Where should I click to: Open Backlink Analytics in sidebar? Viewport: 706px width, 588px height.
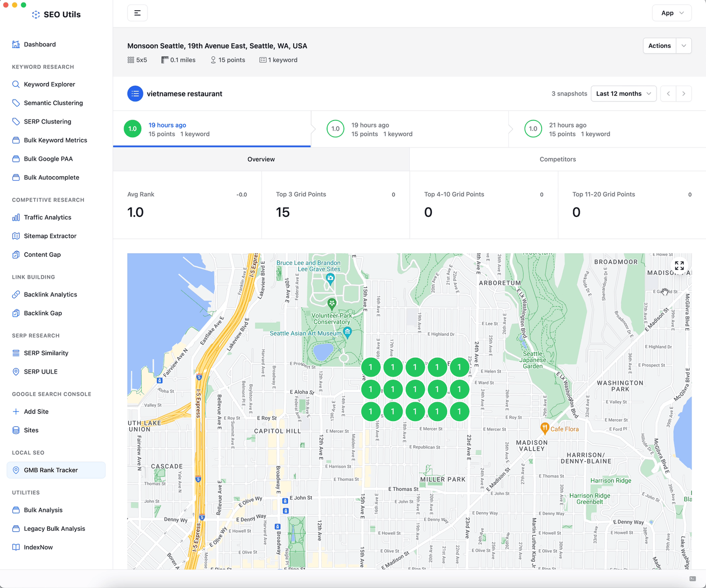click(x=50, y=295)
